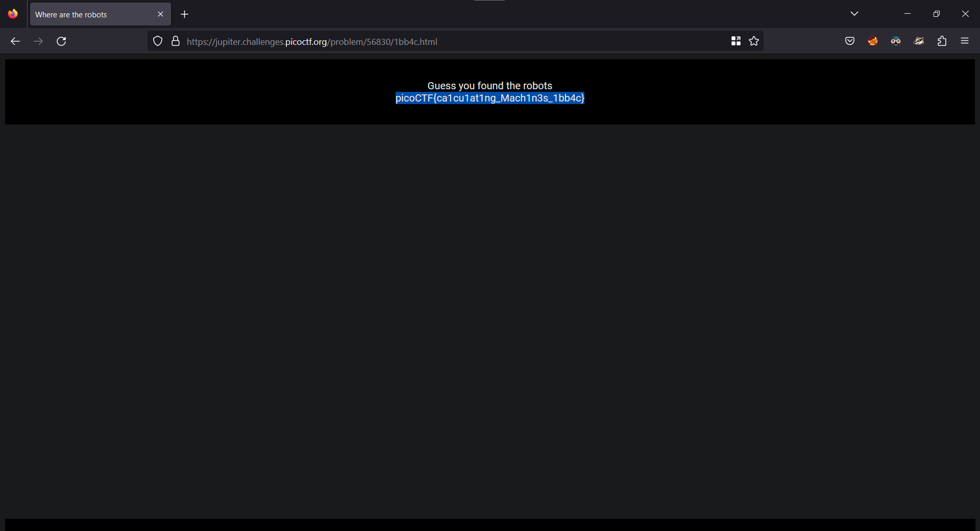Click the URL address bar
Viewport: 980px width, 531px height.
[x=454, y=41]
